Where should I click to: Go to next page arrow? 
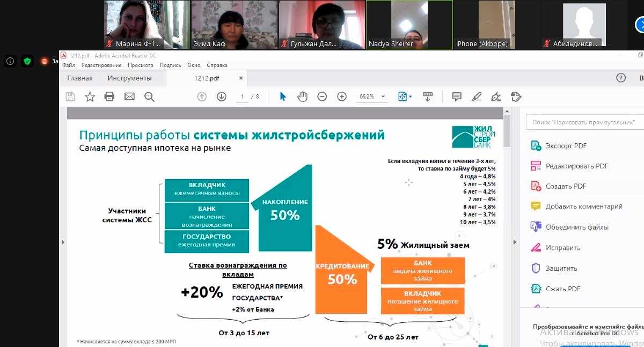[x=221, y=97]
